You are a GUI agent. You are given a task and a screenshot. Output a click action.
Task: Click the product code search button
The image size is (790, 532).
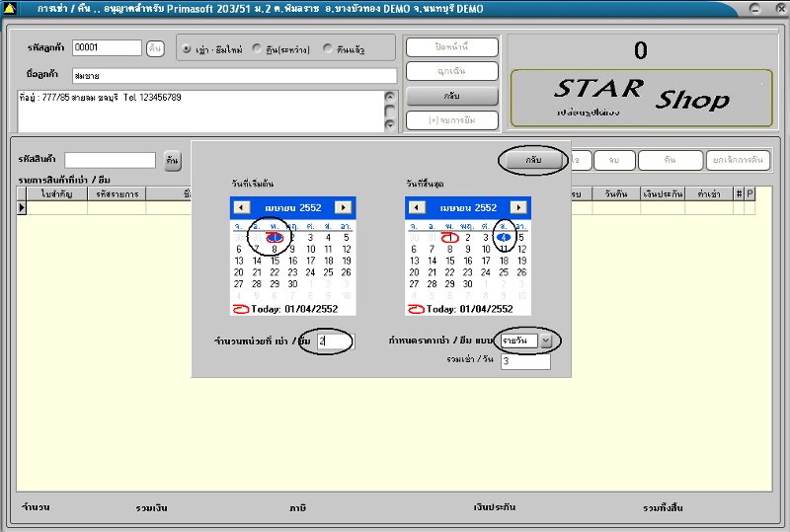(173, 160)
